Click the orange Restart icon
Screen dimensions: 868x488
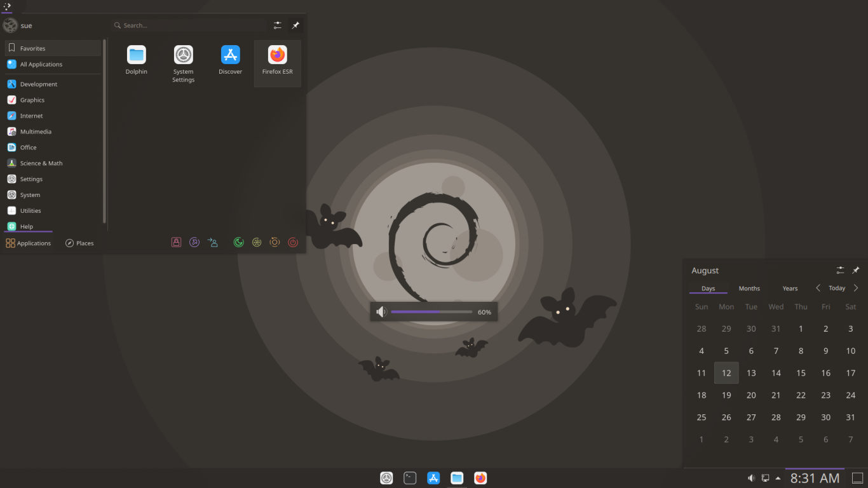[x=275, y=242]
